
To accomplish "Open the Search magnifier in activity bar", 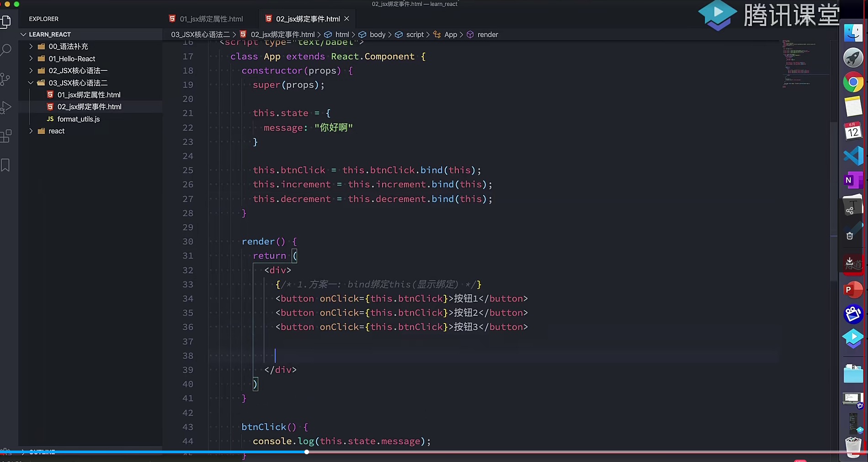I will tap(5, 50).
